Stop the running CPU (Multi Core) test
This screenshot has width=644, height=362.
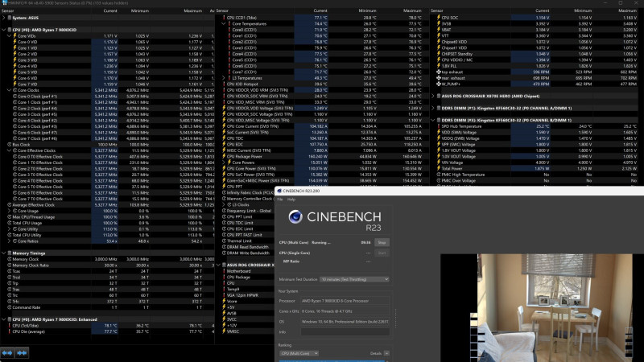tap(382, 243)
